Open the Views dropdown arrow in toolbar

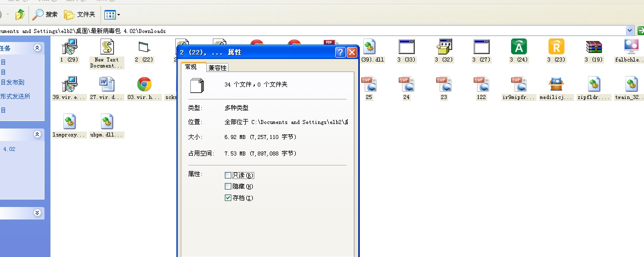tap(118, 15)
